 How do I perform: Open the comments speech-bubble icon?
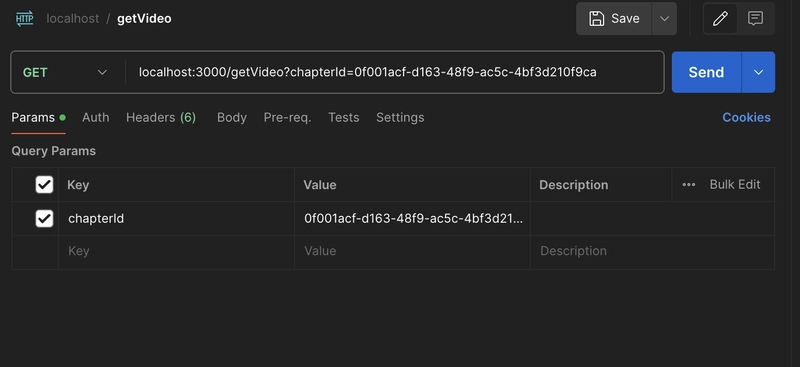click(755, 18)
